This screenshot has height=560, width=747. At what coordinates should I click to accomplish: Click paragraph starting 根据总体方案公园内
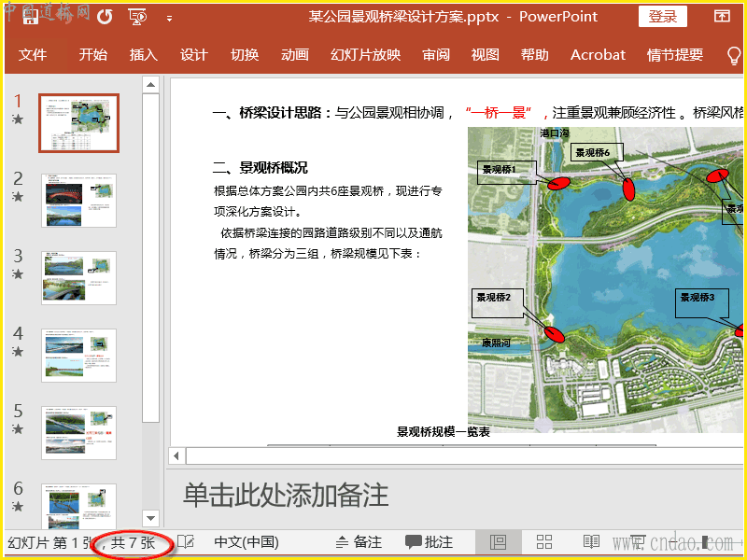(x=328, y=202)
